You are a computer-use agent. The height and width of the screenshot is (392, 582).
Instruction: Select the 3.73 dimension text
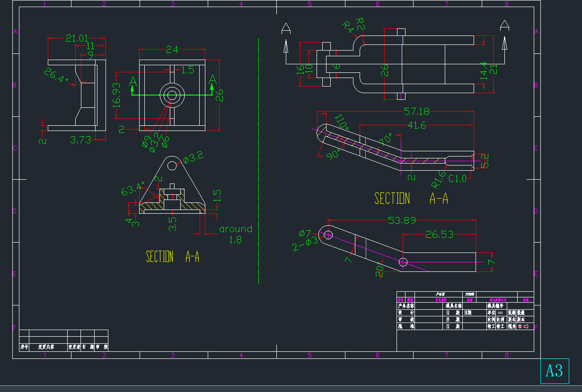pos(80,140)
